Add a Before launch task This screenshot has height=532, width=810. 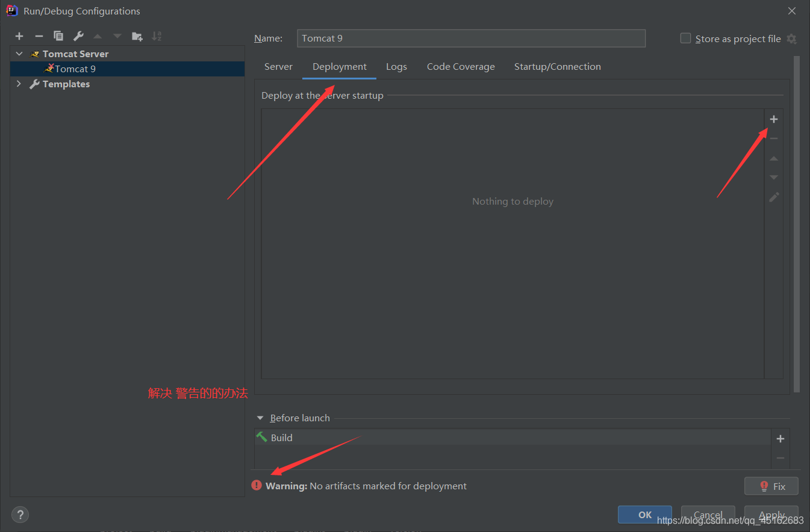pos(780,439)
